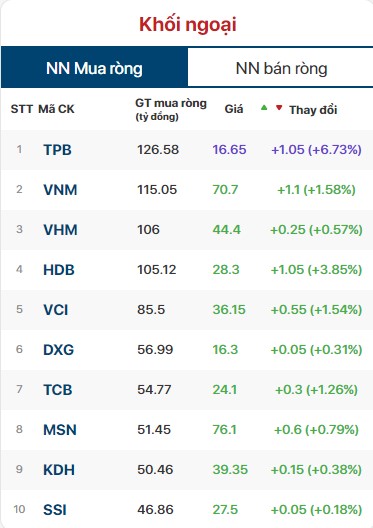373x528 pixels.
Task: Open the SSI stock ticker link
Action: [55, 510]
